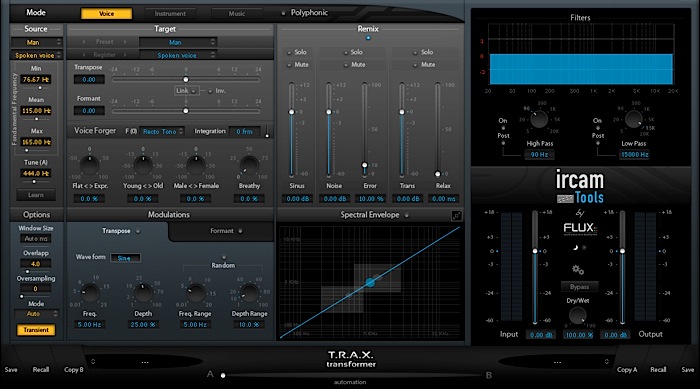Open the Source Man dropdown
Image resolution: width=700 pixels, height=389 pixels.
tap(37, 42)
